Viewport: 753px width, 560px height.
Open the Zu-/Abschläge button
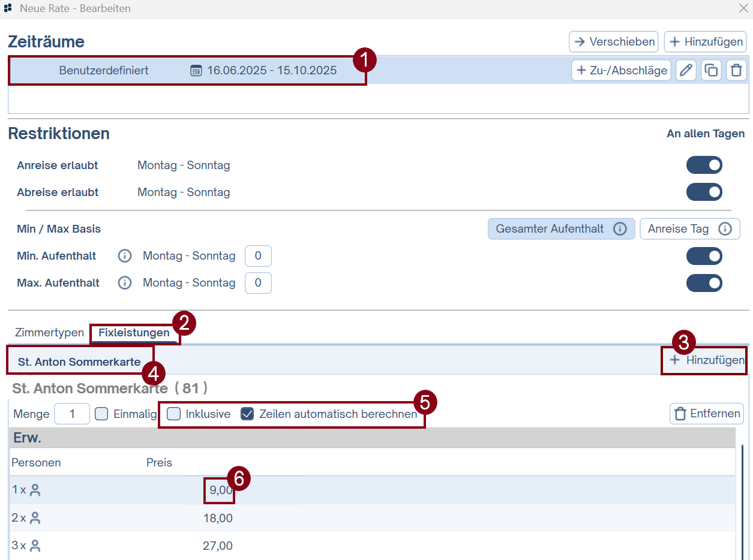coord(621,70)
